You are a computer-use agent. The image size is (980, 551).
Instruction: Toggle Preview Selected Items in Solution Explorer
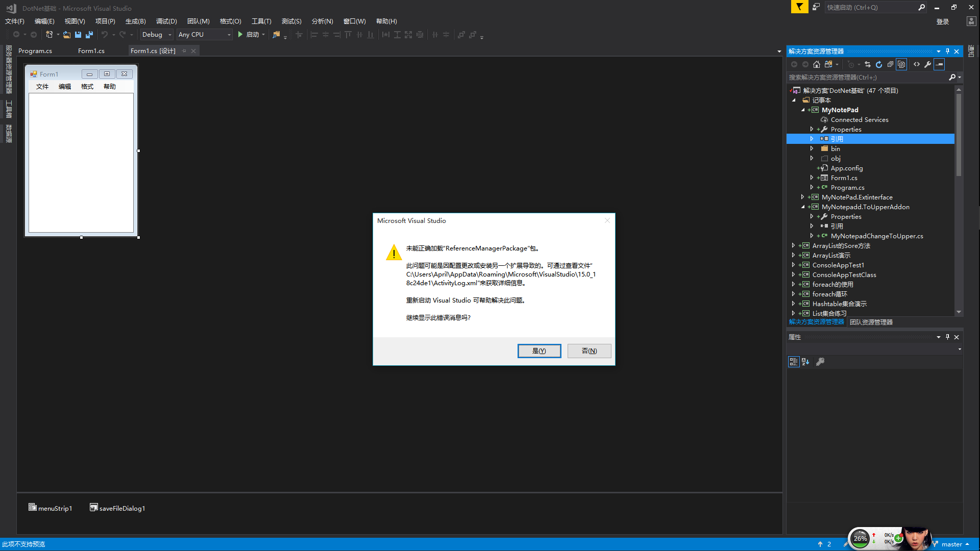pos(940,64)
